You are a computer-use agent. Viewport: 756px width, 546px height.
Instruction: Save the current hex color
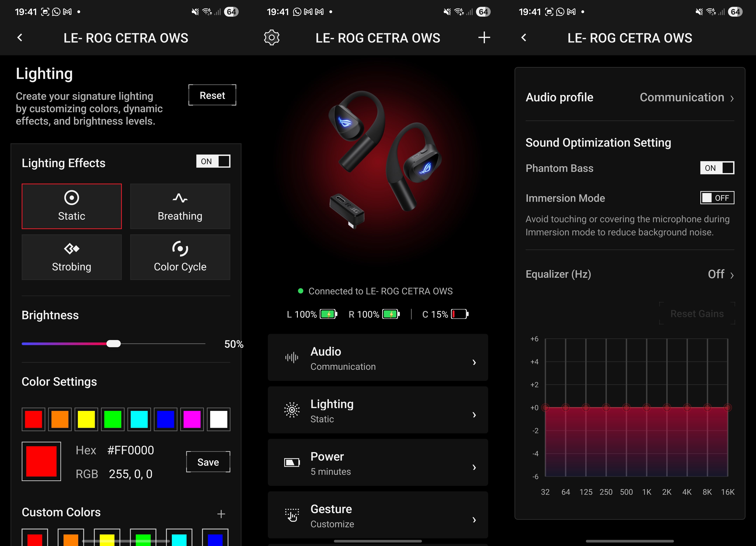[x=208, y=462]
